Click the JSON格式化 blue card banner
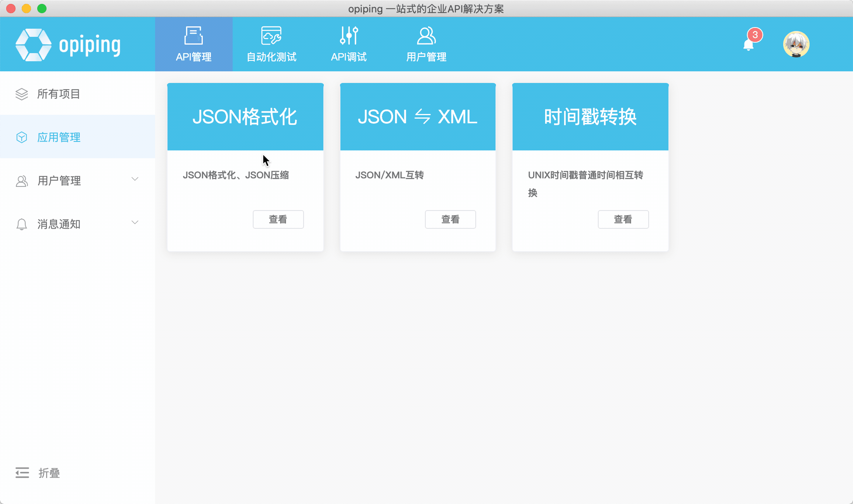Viewport: 853px width, 504px height. coord(245,117)
